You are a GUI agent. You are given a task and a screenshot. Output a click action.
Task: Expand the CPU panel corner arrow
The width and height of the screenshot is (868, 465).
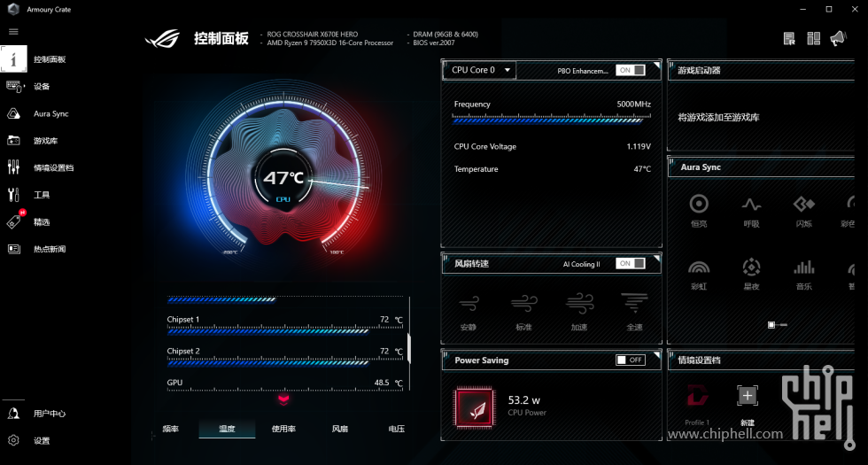[x=656, y=66]
